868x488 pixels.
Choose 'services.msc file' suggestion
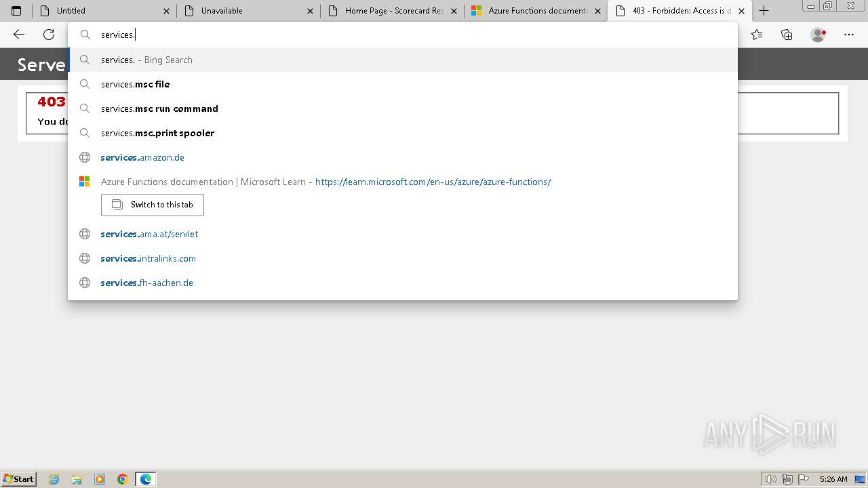(403, 84)
